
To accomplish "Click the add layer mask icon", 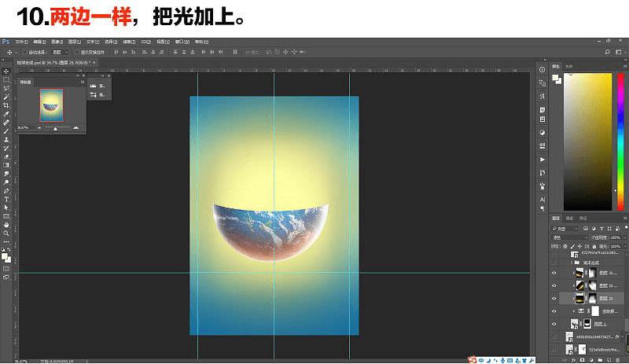I will pyautogui.click(x=582, y=360).
